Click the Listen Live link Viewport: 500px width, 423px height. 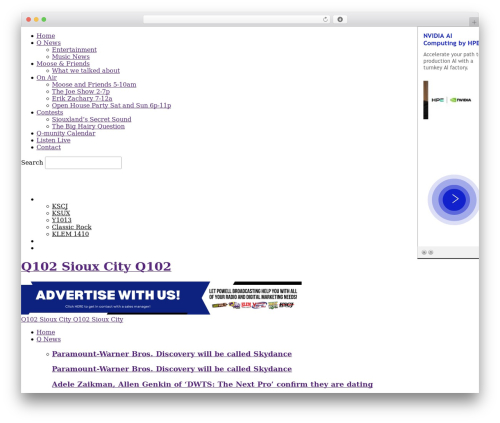point(53,140)
